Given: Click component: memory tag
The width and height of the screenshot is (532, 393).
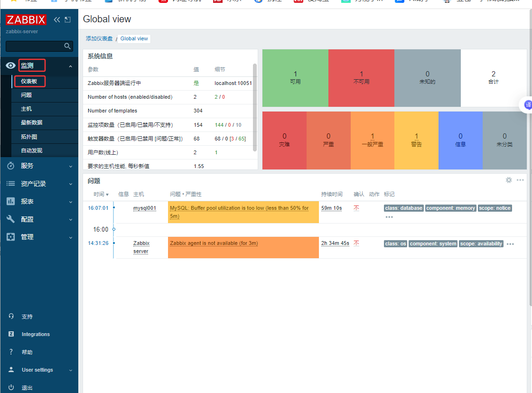Looking at the screenshot, I should pos(450,208).
